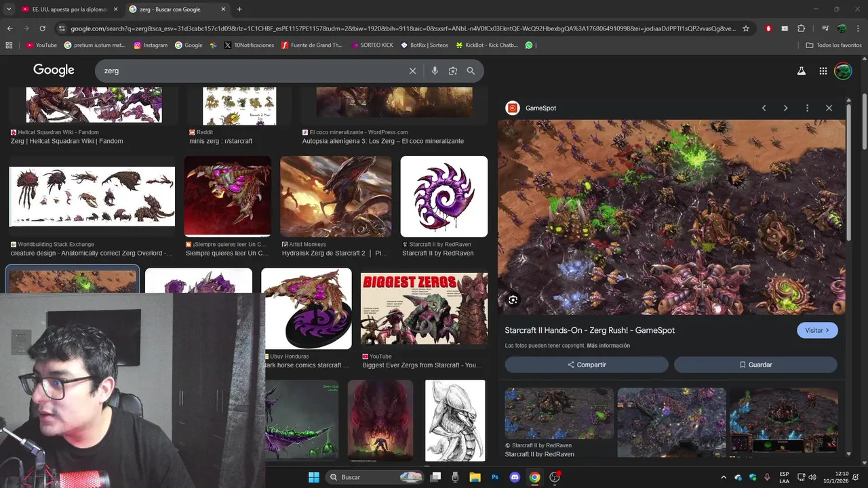Start voice search with the microphone icon
This screenshot has width=868, height=488.
pos(435,70)
